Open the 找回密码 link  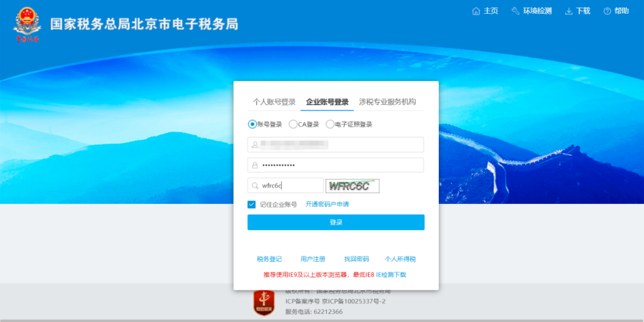(357, 259)
